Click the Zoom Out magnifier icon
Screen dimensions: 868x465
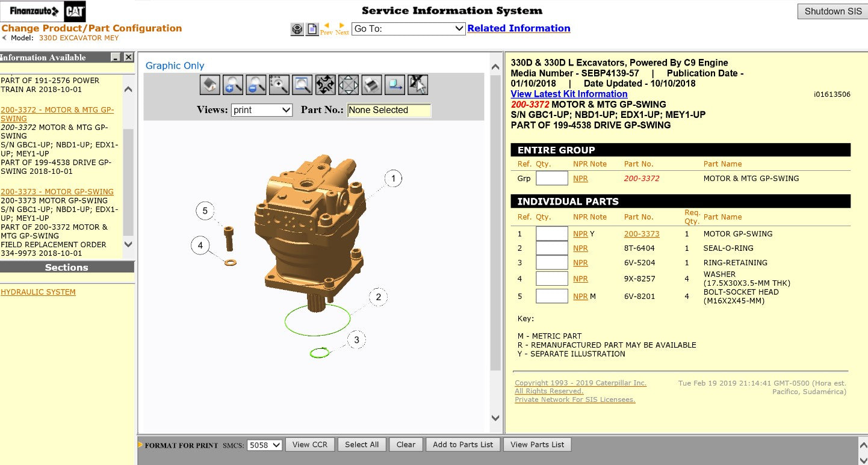(256, 85)
